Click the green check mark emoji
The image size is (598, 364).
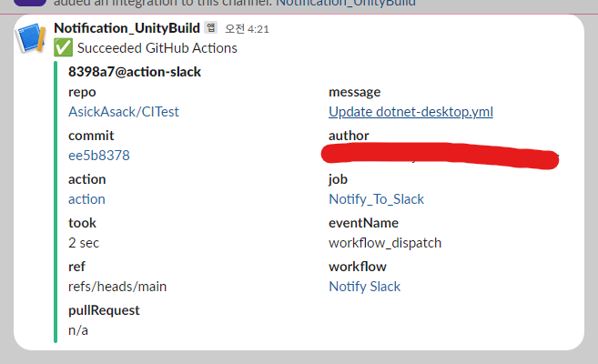tap(63, 48)
